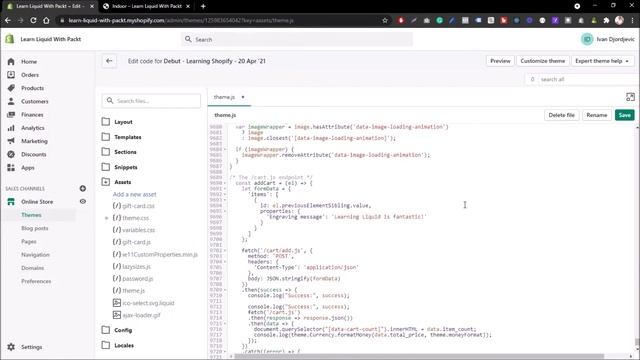Screen dimensions: 640x360
Task: Open the browser home page
Action: (46, 20)
